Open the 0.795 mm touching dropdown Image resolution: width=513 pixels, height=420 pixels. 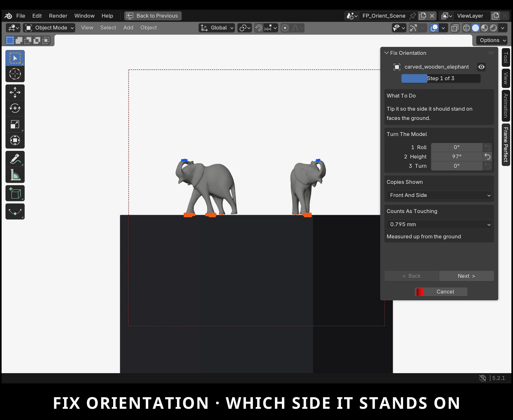click(439, 224)
